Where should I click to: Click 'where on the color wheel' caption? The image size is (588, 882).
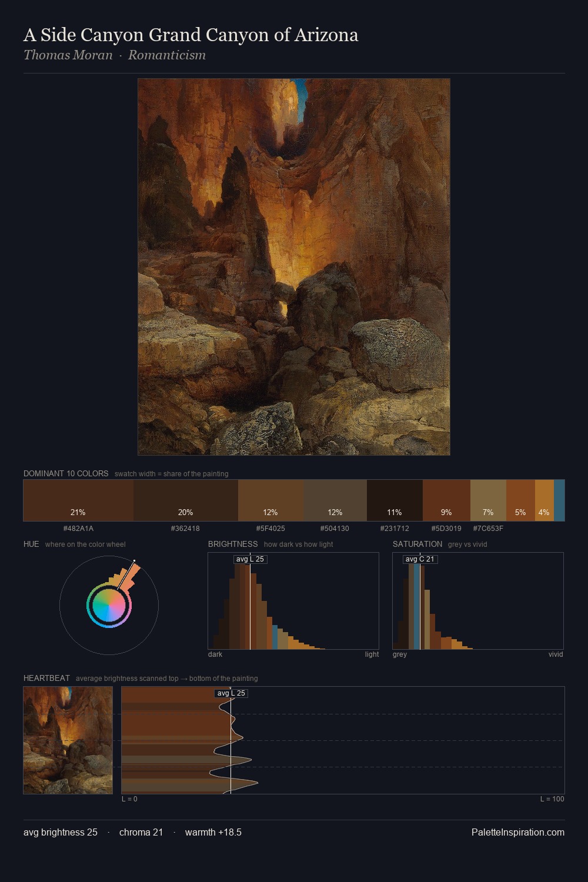[x=85, y=544]
